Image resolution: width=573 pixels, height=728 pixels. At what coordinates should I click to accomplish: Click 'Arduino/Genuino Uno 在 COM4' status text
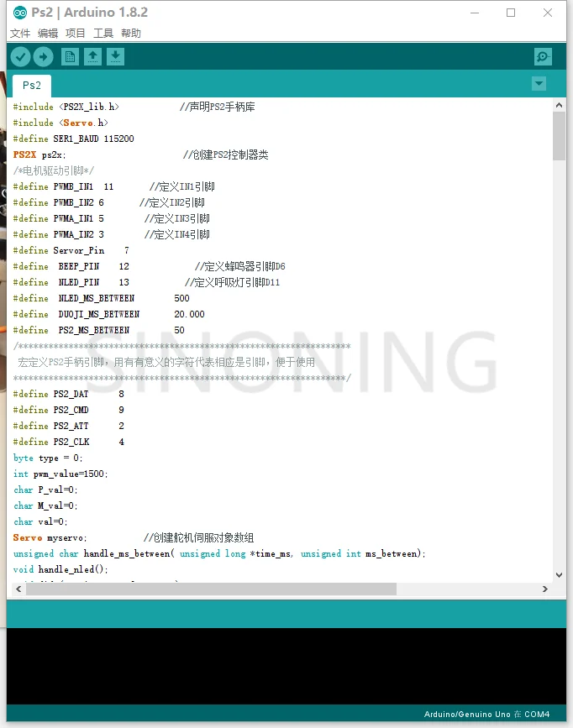click(x=486, y=714)
